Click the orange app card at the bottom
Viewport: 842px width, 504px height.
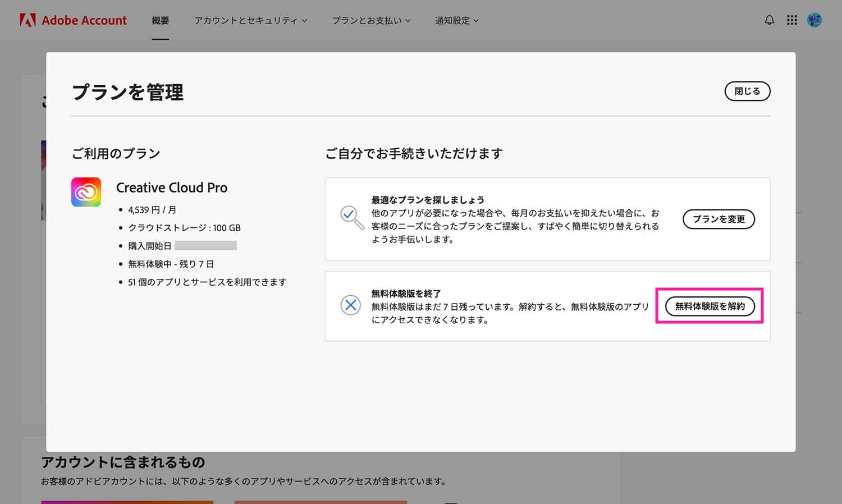(x=321, y=502)
